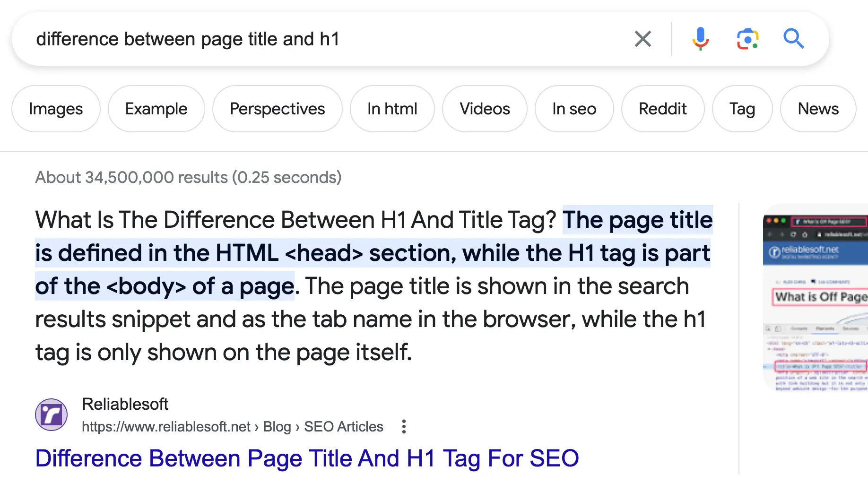Click the magnifying glass search icon
The width and height of the screenshot is (868, 500).
[793, 39]
